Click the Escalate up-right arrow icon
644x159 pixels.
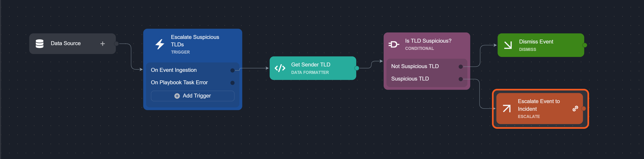(x=506, y=109)
